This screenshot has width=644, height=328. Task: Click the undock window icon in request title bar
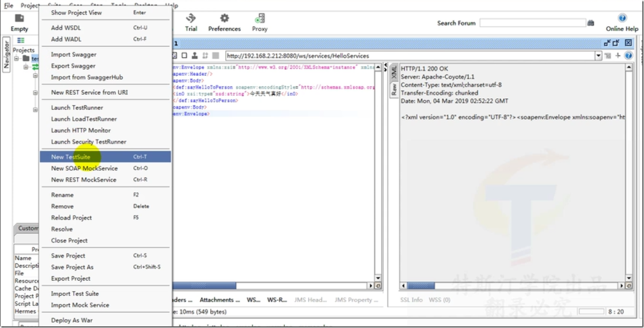coord(616,43)
